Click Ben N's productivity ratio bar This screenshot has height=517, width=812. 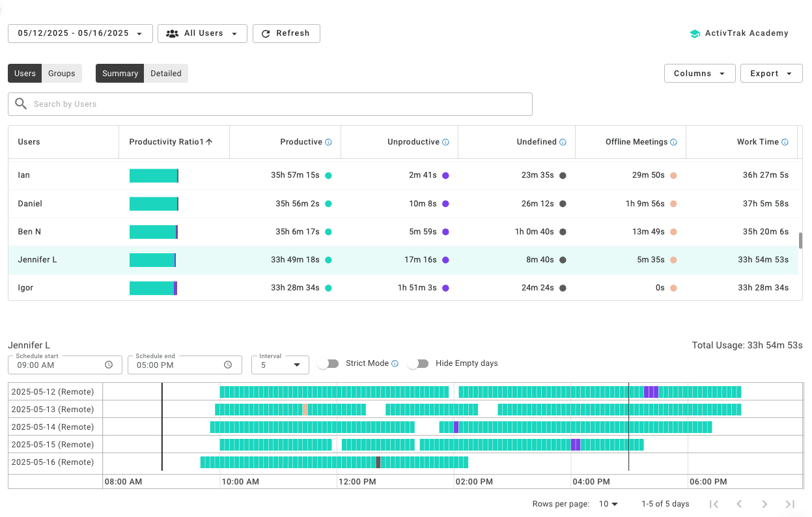tap(154, 232)
